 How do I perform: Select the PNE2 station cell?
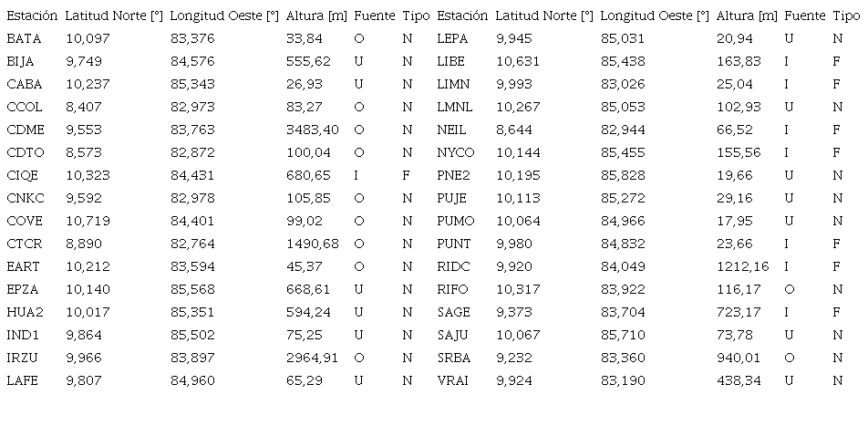pyautogui.click(x=453, y=175)
